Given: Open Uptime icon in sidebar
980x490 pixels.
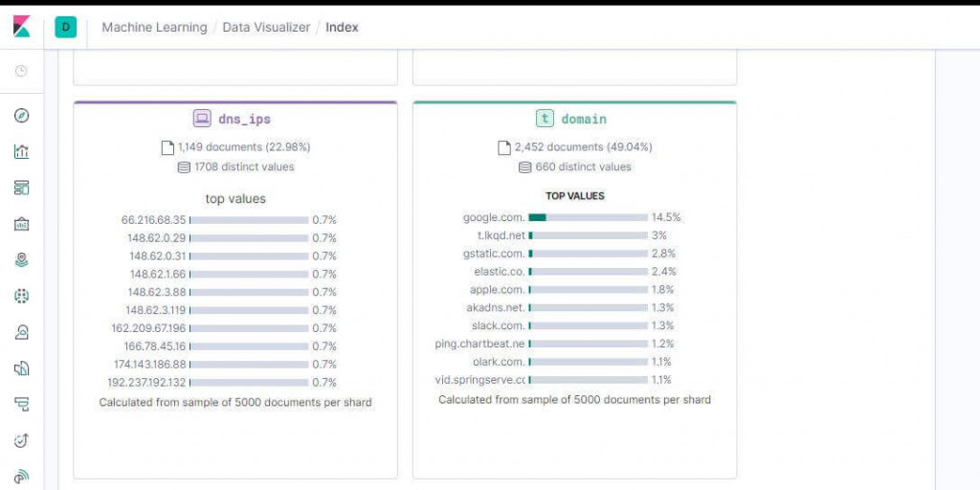Looking at the screenshot, I should coord(21,441).
